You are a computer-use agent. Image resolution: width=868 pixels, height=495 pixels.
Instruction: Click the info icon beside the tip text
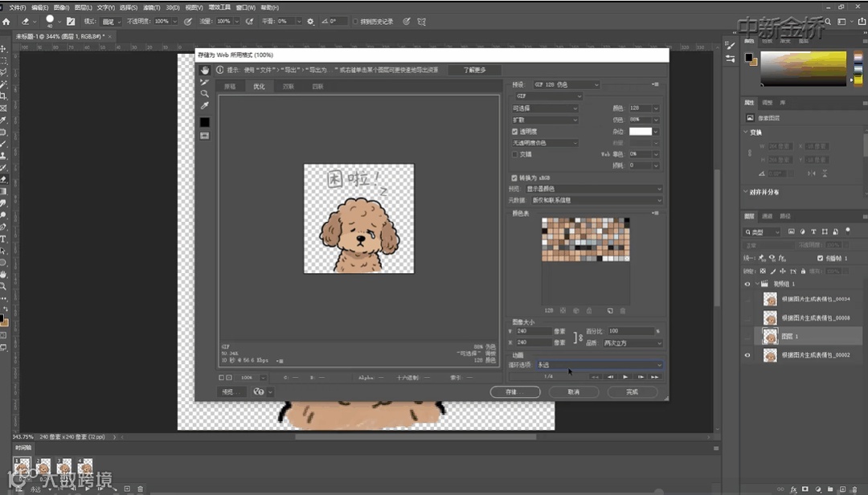click(x=219, y=70)
